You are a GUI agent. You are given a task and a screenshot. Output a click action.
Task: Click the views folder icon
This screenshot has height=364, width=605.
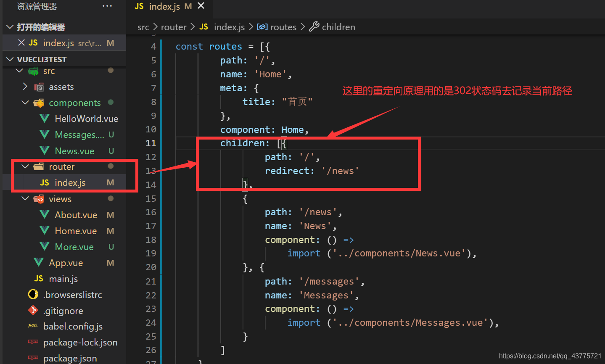tap(39, 199)
